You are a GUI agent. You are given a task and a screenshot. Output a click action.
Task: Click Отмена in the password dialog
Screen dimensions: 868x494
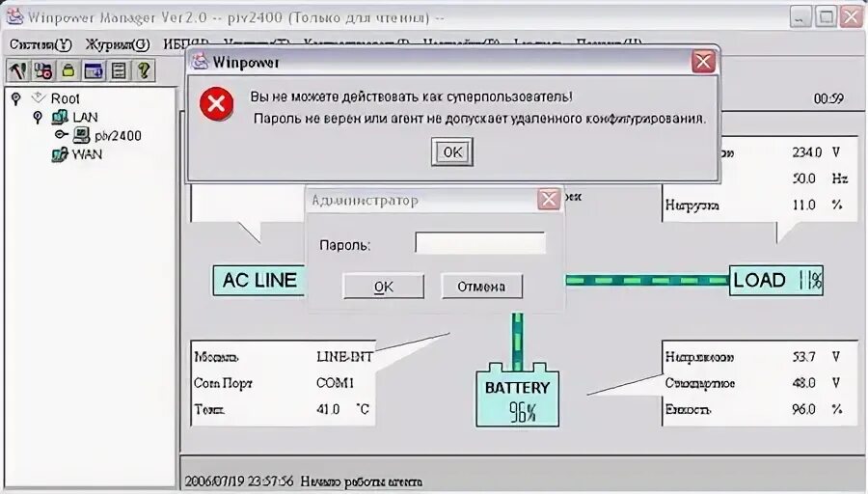point(481,287)
